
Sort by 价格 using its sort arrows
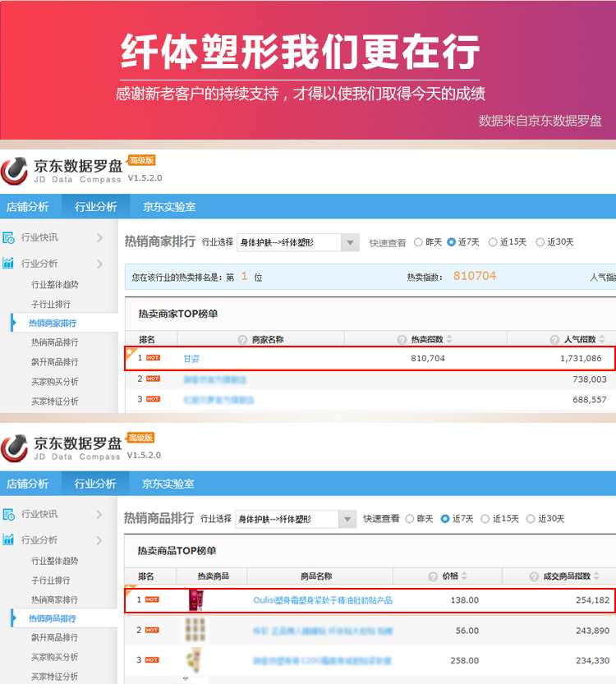coord(464,576)
